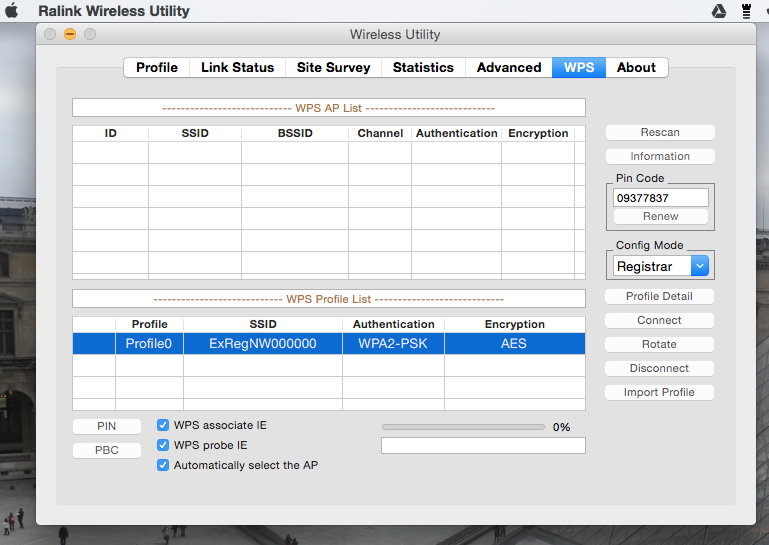Open Ralink Wireless Utility app menu
The image size is (769, 545).
point(114,11)
